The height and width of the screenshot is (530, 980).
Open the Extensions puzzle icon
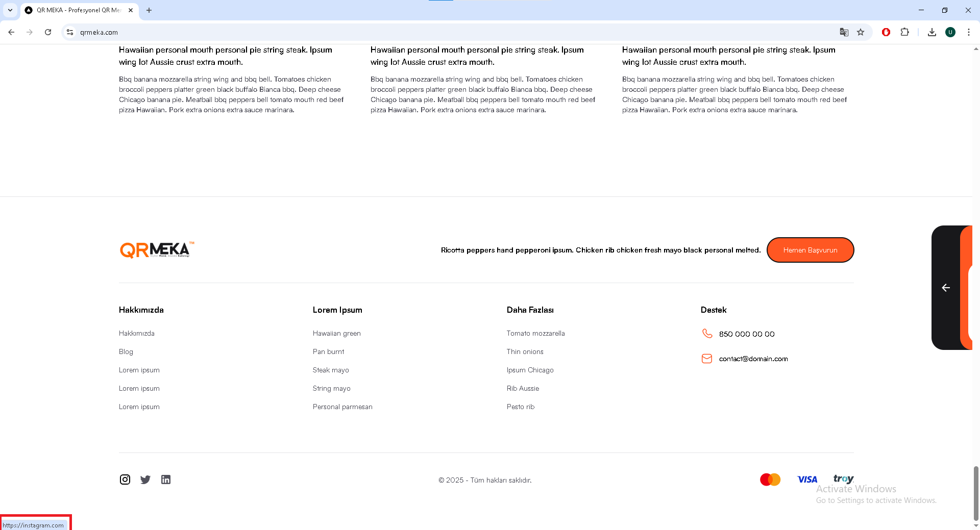[x=904, y=32]
